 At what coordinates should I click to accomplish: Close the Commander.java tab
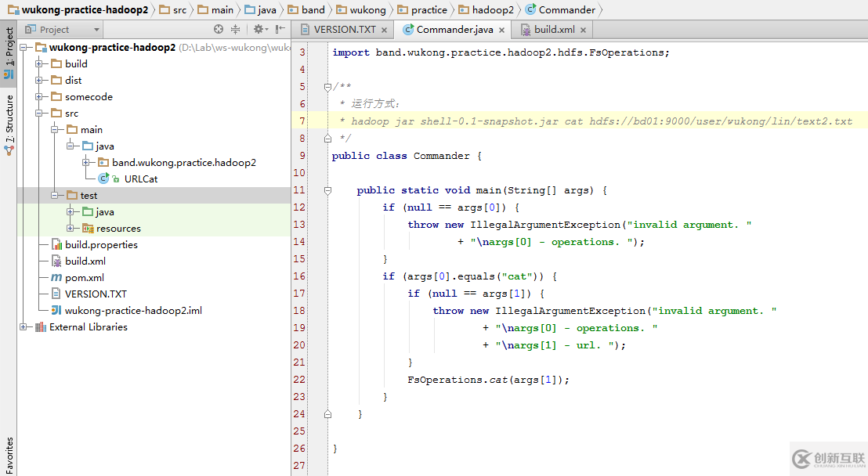(501, 30)
